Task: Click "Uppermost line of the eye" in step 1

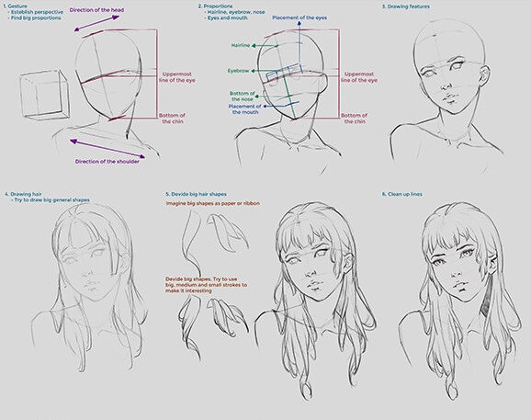Action: pyautogui.click(x=177, y=77)
